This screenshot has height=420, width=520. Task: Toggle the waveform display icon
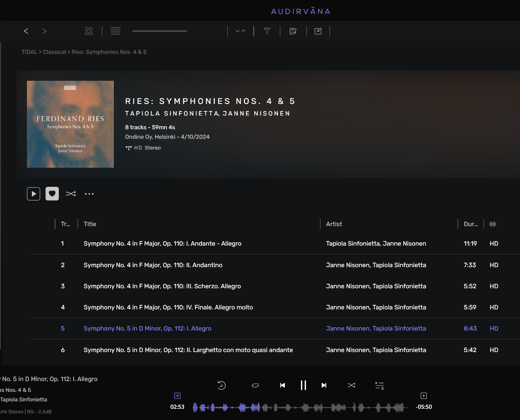(x=177, y=396)
